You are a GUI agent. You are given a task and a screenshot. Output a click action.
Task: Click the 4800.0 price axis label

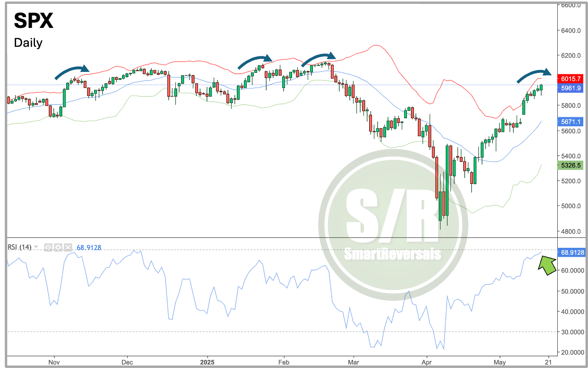point(571,231)
